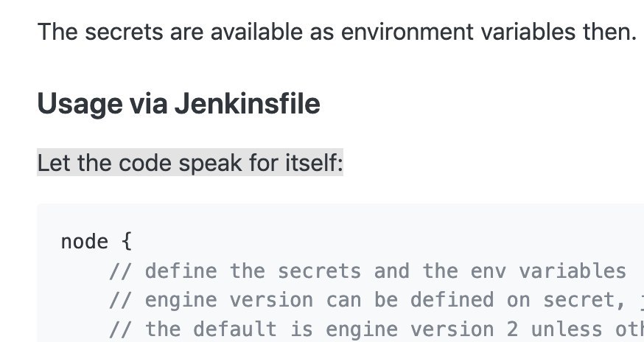The image size is (644, 342).
Task: Click the word 'Jenkinsfile' in the heading
Action: [248, 103]
